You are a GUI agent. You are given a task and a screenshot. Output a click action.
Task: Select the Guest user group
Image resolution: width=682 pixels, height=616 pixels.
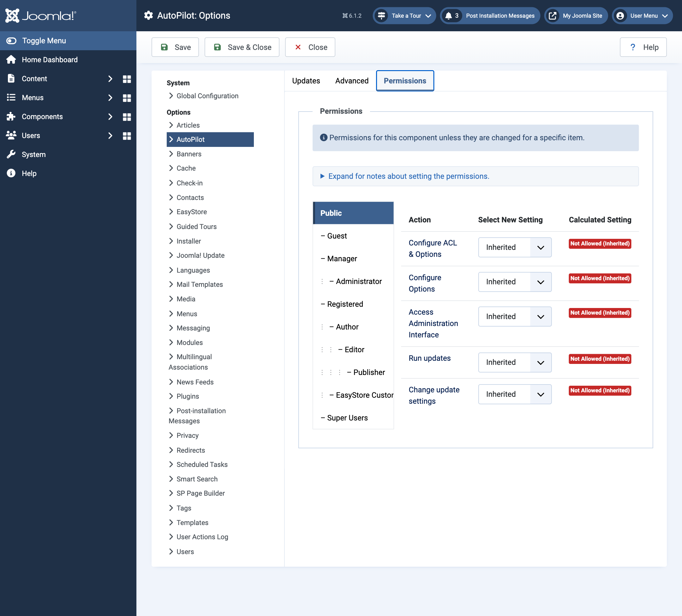click(x=353, y=236)
